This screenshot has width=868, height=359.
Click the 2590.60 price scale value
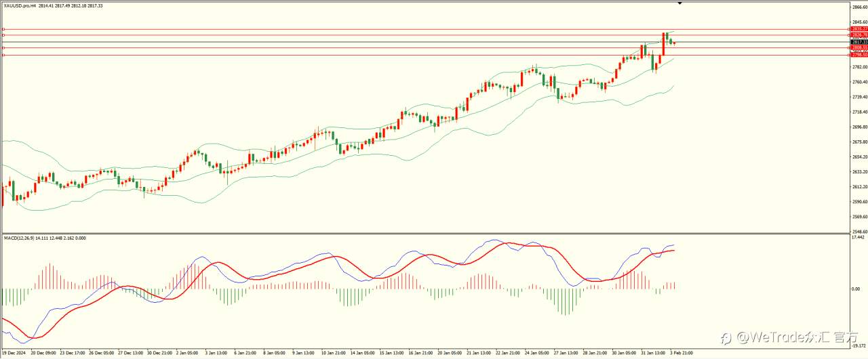pyautogui.click(x=859, y=202)
